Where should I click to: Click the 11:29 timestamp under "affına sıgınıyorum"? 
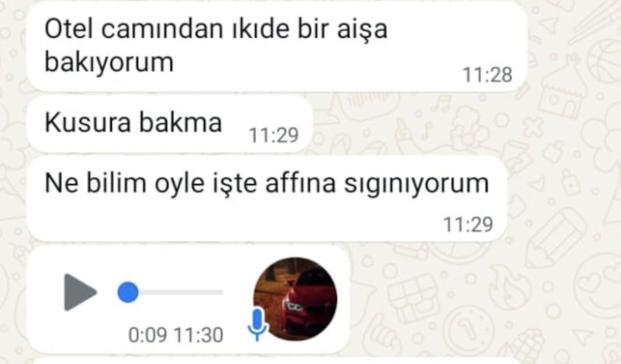468,224
